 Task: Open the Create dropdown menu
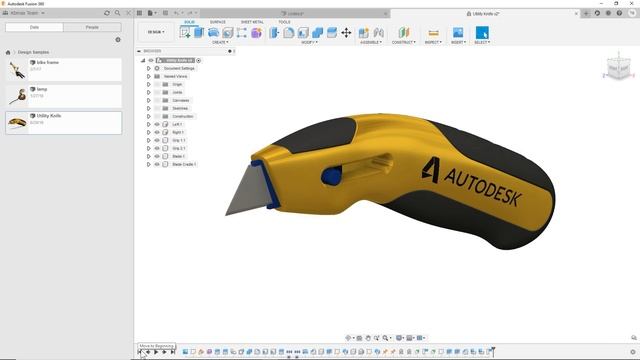[220, 42]
